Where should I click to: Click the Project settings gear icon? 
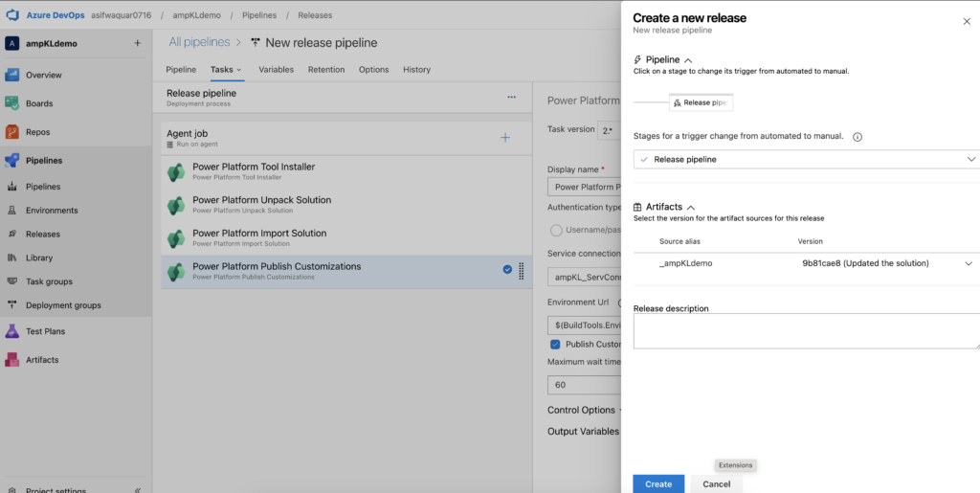pyautogui.click(x=11, y=490)
